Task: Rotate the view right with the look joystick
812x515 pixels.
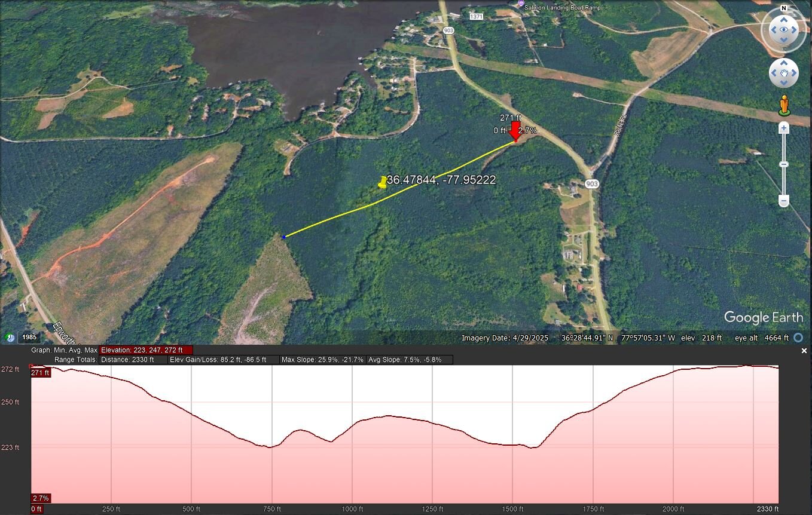Action: point(795,30)
